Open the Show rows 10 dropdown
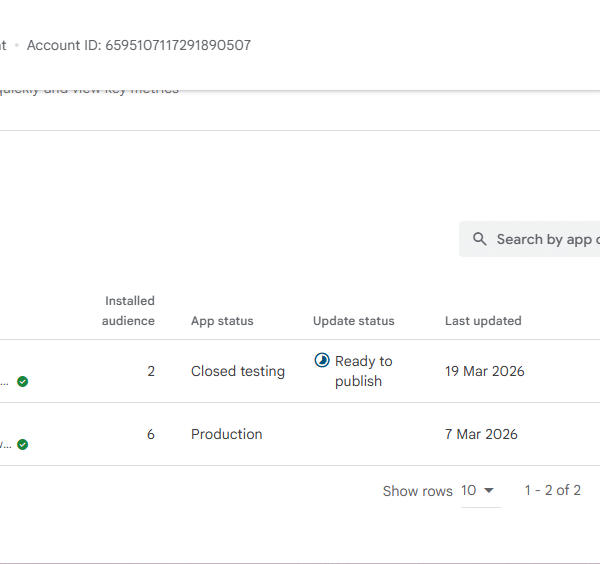The height and width of the screenshot is (564, 600). 481,491
